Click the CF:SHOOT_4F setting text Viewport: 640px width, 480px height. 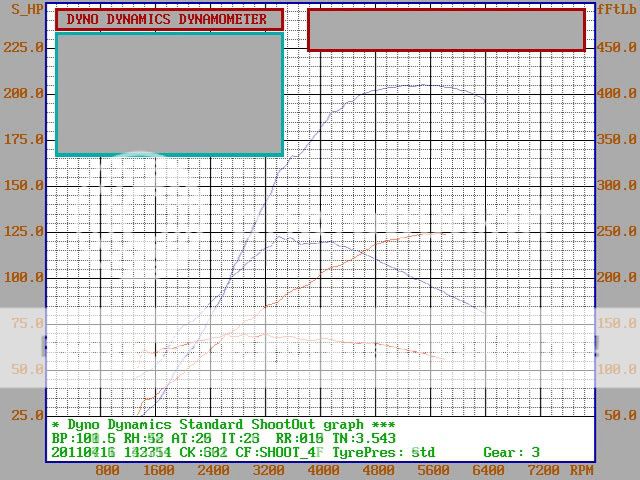pyautogui.click(x=279, y=453)
